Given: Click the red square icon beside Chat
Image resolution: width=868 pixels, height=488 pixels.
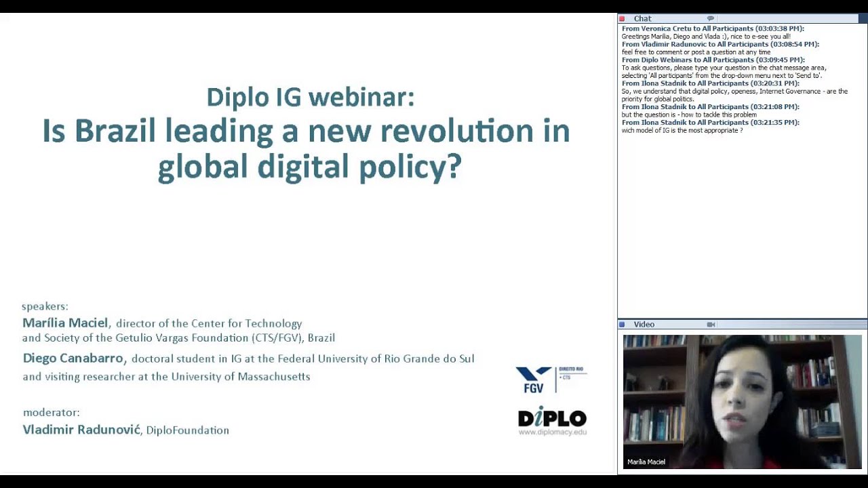Looking at the screenshot, I should click(x=623, y=19).
